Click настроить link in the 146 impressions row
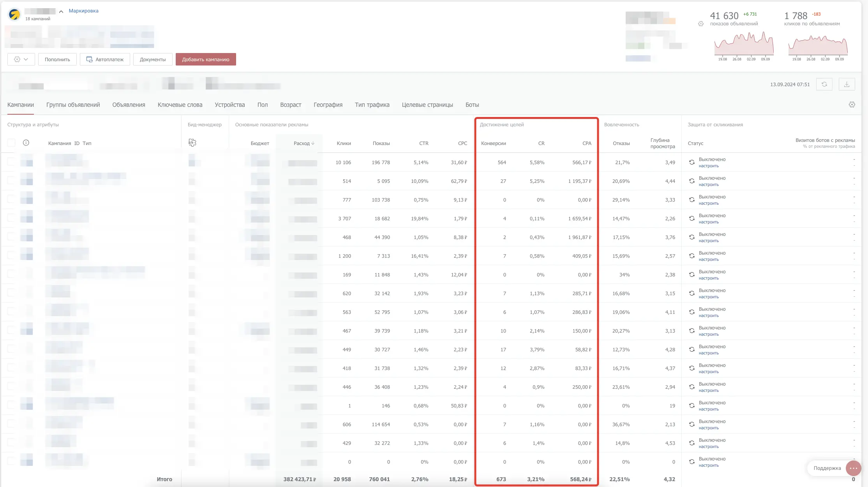Image resolution: width=868 pixels, height=487 pixels. click(x=709, y=409)
